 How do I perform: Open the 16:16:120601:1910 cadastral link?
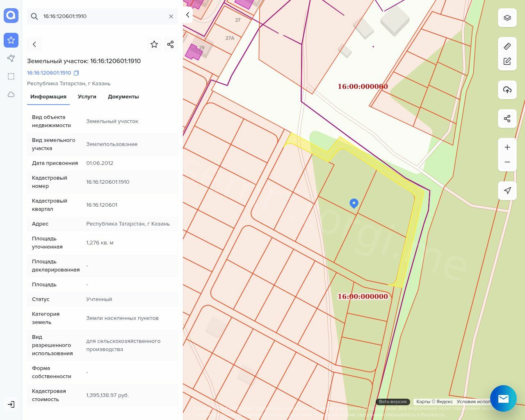tap(49, 73)
